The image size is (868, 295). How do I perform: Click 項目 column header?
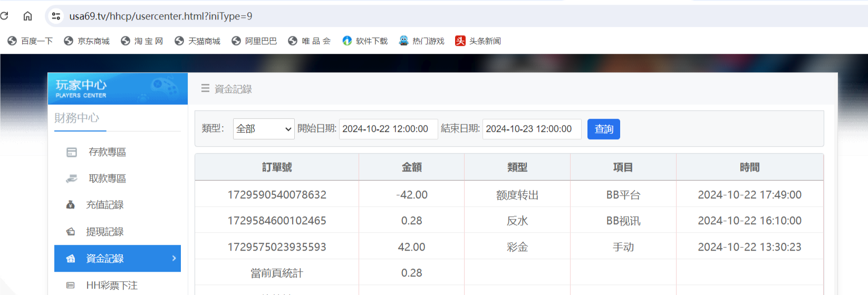tap(623, 167)
